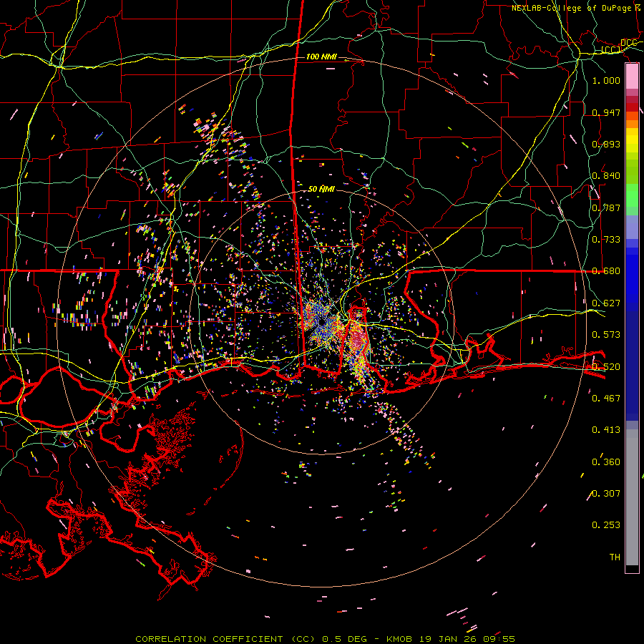
Task: Pick the red segment of the color bar
Action: click(x=632, y=107)
